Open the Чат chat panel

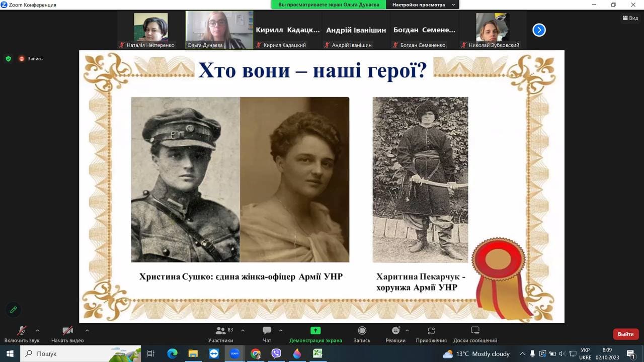pyautogui.click(x=267, y=334)
